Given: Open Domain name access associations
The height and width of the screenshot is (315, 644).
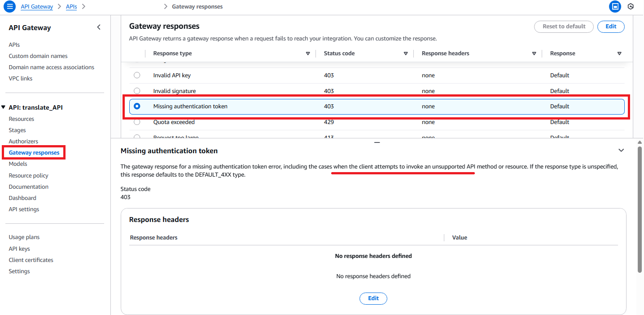Looking at the screenshot, I should pyautogui.click(x=52, y=67).
